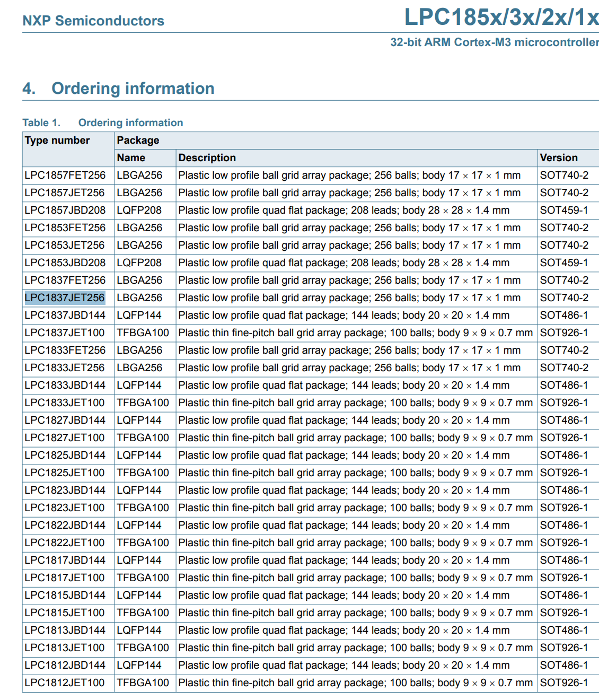Screen dimensions: 599x700
Task: Click the LPC1833JBD144 type number
Action: tap(65, 385)
